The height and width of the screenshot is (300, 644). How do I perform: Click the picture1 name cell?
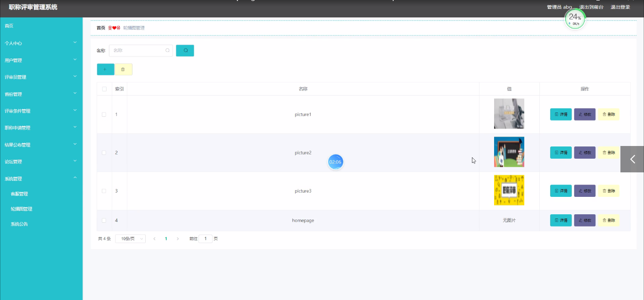pos(303,114)
